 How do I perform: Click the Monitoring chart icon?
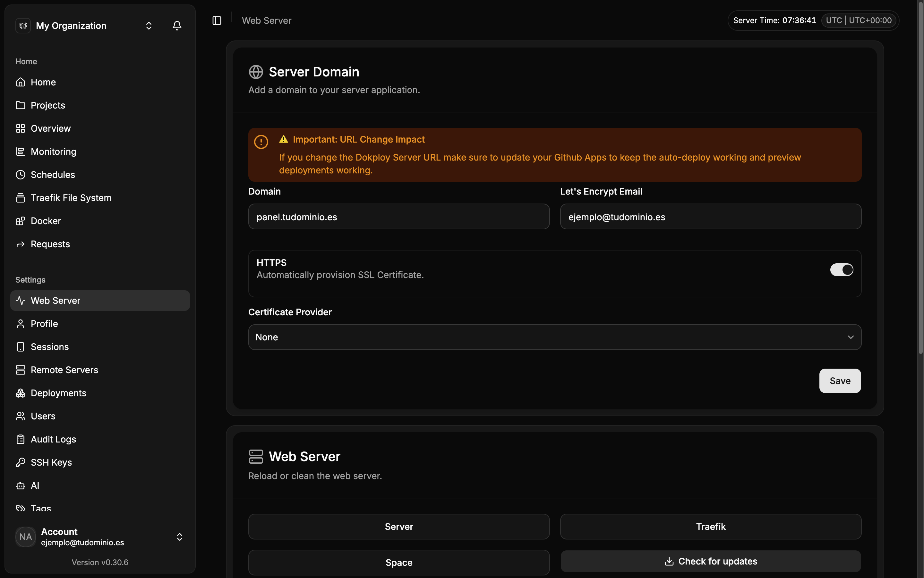click(x=21, y=151)
